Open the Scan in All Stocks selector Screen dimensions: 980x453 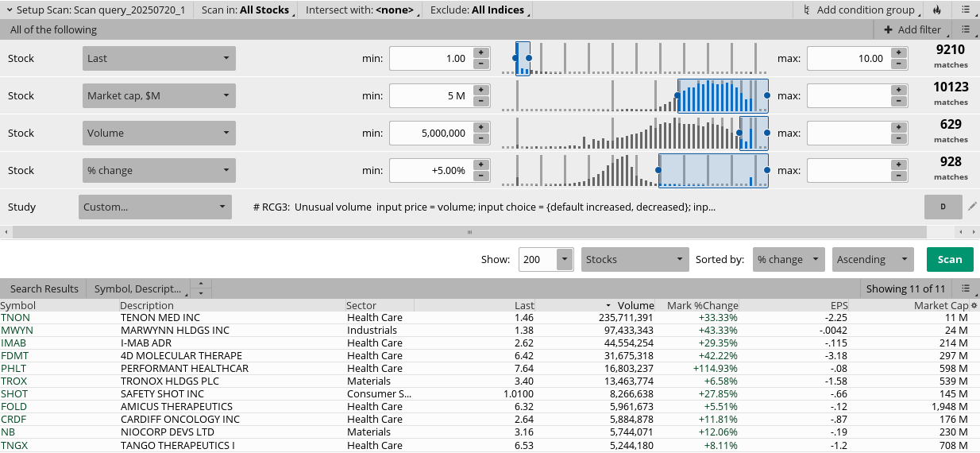(246, 10)
